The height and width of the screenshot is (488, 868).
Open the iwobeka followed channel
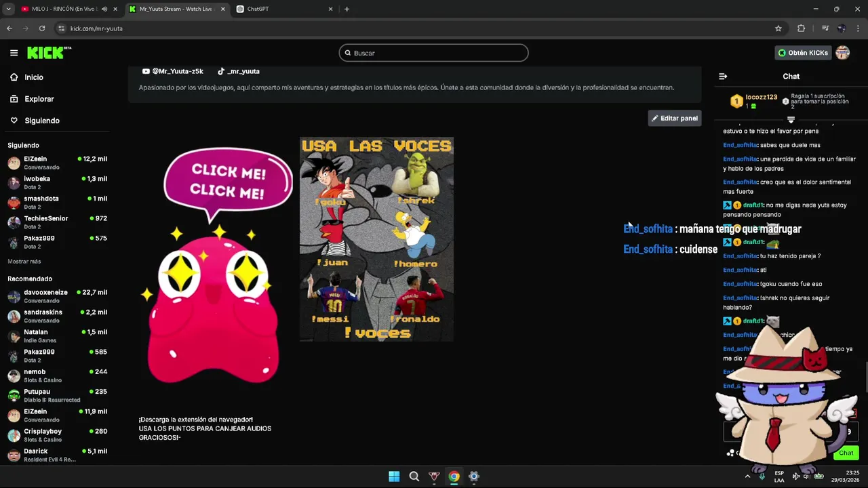pyautogui.click(x=57, y=182)
